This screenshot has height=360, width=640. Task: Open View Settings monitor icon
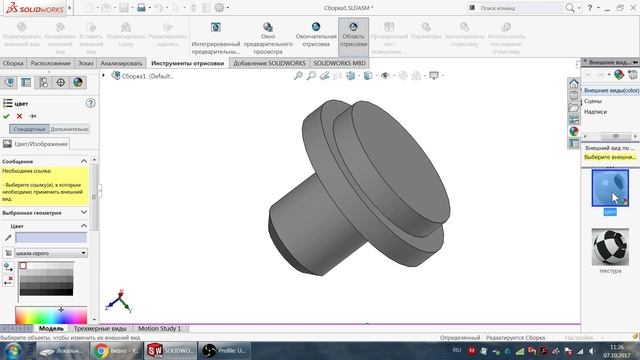[434, 76]
